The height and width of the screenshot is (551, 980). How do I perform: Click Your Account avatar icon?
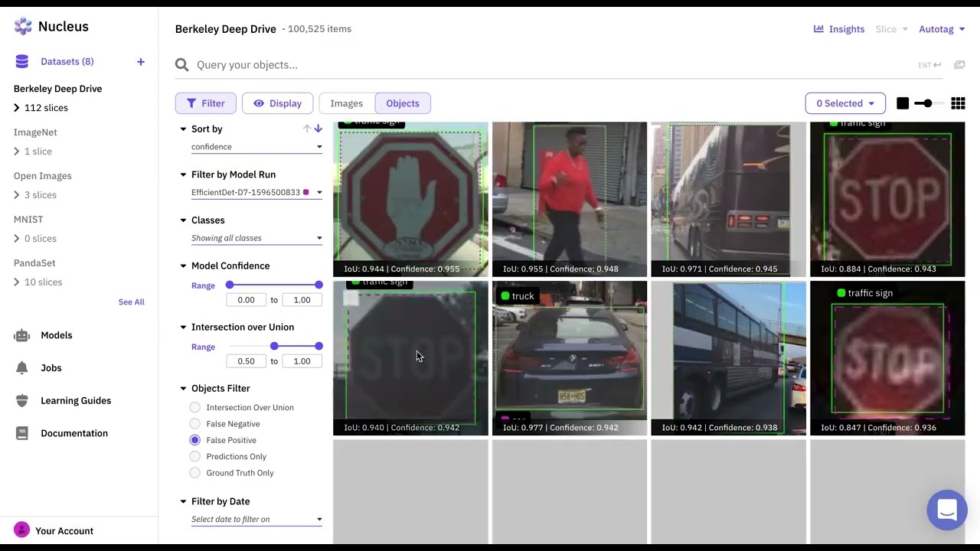coord(21,530)
